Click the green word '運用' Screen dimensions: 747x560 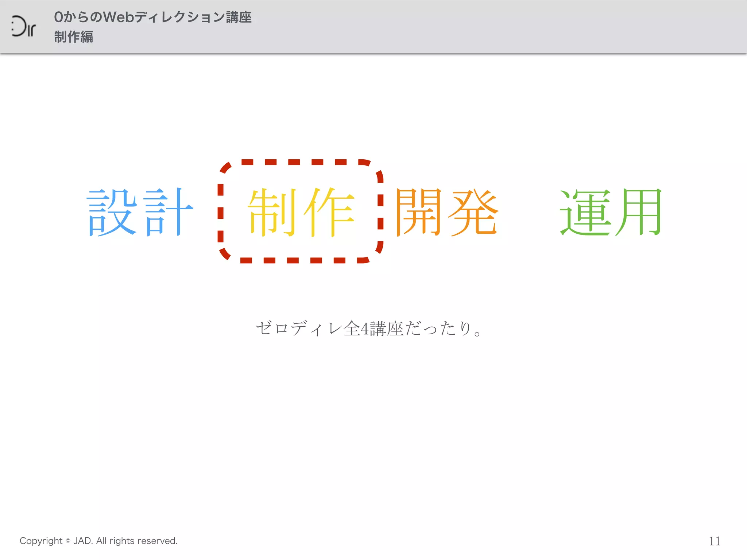[611, 212]
